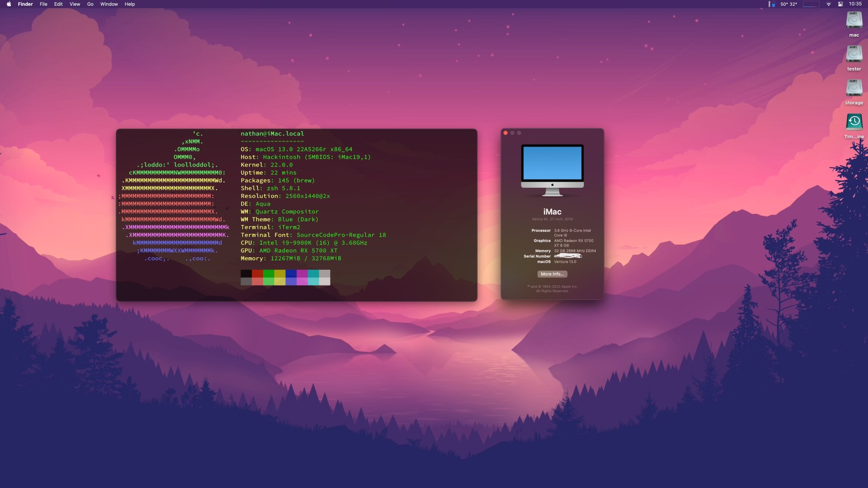Open the storage drive icon
The width and height of the screenshot is (868, 488).
854,88
